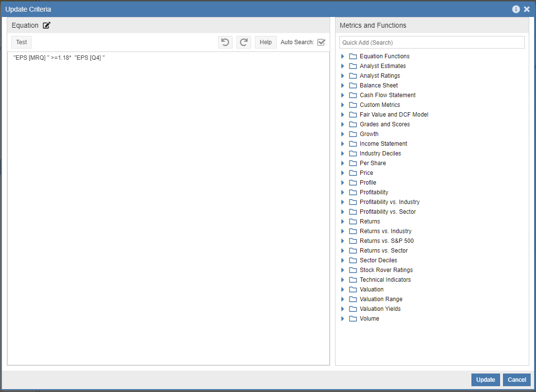Click the edit equation pencil icon
The image size is (536, 392).
[47, 25]
